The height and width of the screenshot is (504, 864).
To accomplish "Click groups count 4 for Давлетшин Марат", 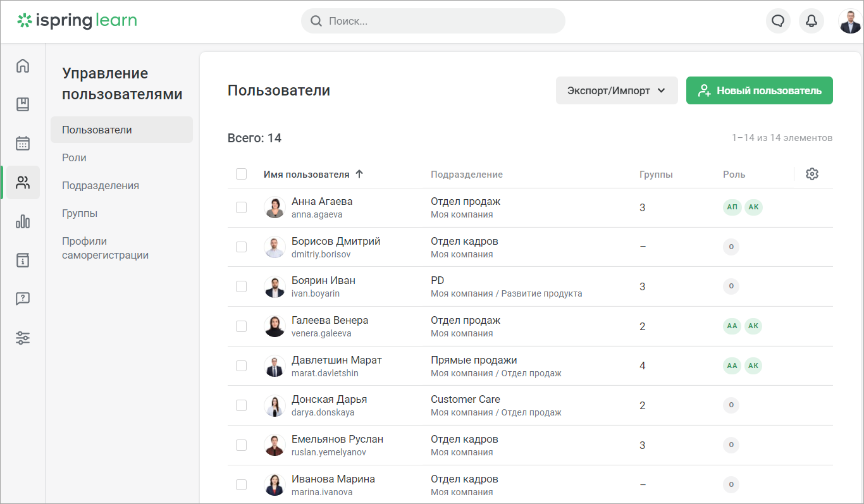I will pos(643,366).
